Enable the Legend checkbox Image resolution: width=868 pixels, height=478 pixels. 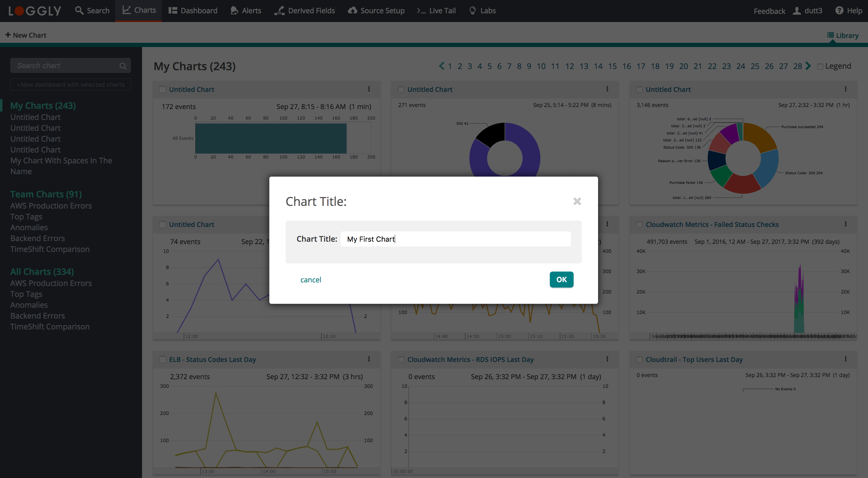821,66
